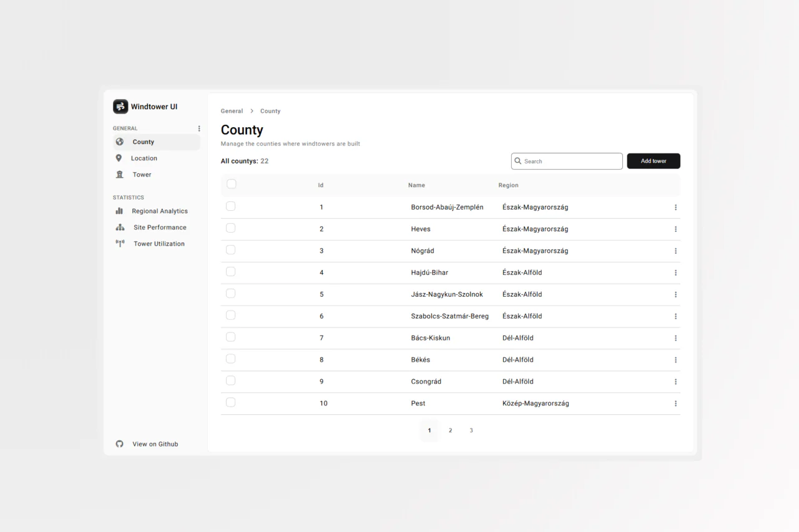Click the General breadcrumb link
This screenshot has width=799, height=532.
tap(232, 111)
